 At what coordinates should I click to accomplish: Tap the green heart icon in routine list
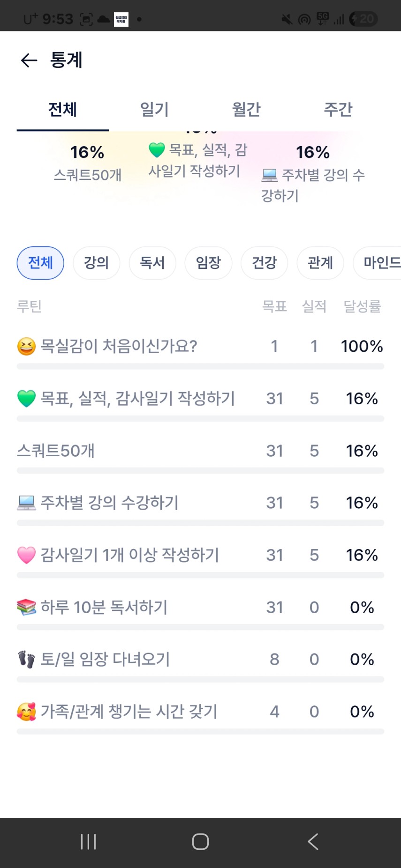26,399
